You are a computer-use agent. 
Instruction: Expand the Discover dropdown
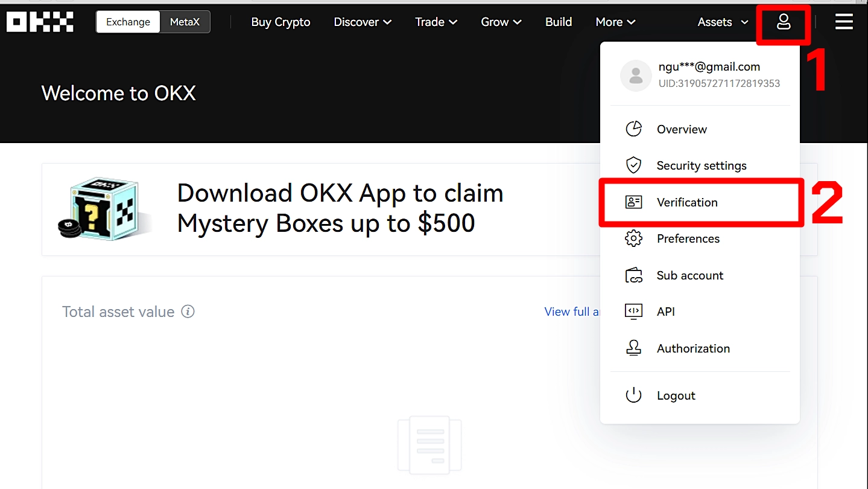363,22
